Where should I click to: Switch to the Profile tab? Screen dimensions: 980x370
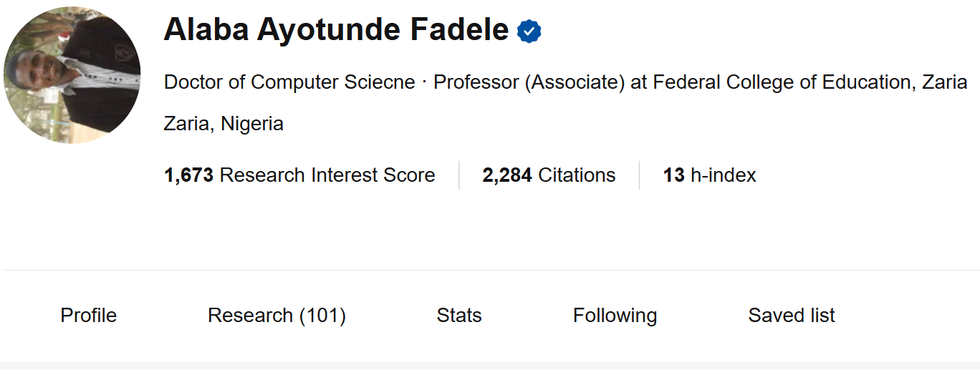point(89,316)
